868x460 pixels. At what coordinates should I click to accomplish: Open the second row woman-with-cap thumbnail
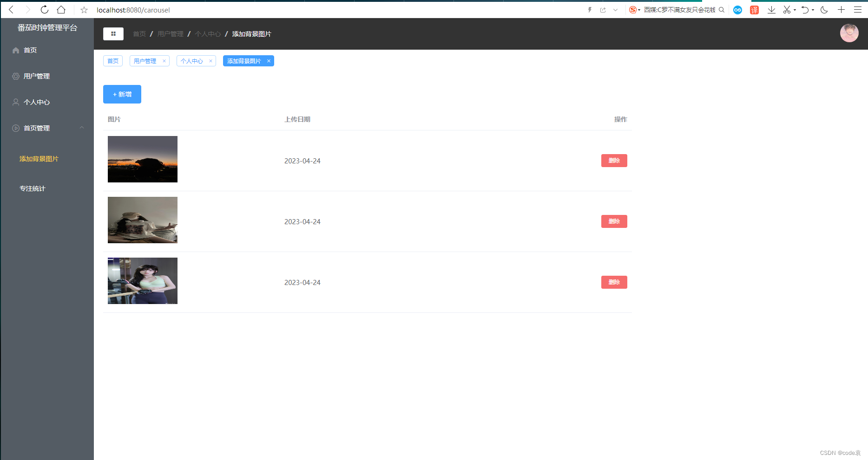click(143, 220)
